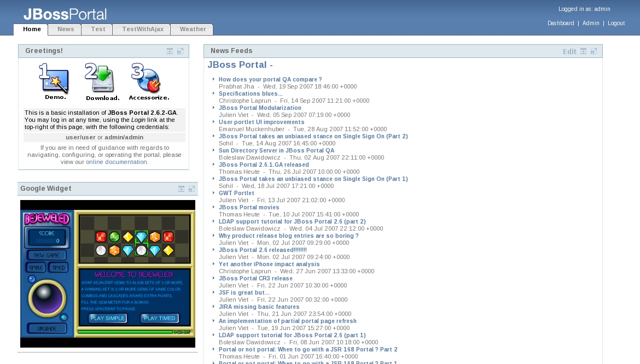Open LDAP support tutorial (part 2) article
Viewport: 640px width, 364px height.
pos(292,222)
